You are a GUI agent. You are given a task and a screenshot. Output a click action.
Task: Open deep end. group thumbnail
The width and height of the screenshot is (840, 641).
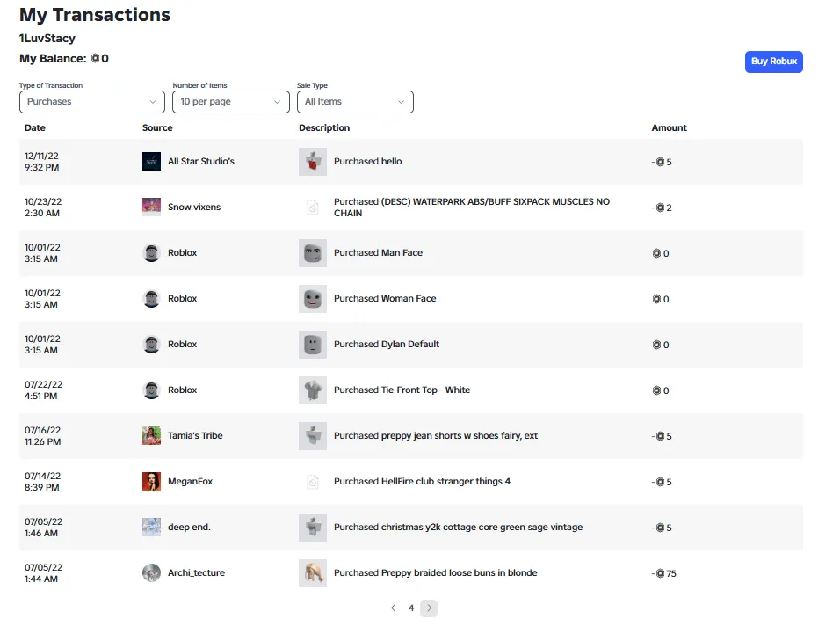(x=151, y=528)
